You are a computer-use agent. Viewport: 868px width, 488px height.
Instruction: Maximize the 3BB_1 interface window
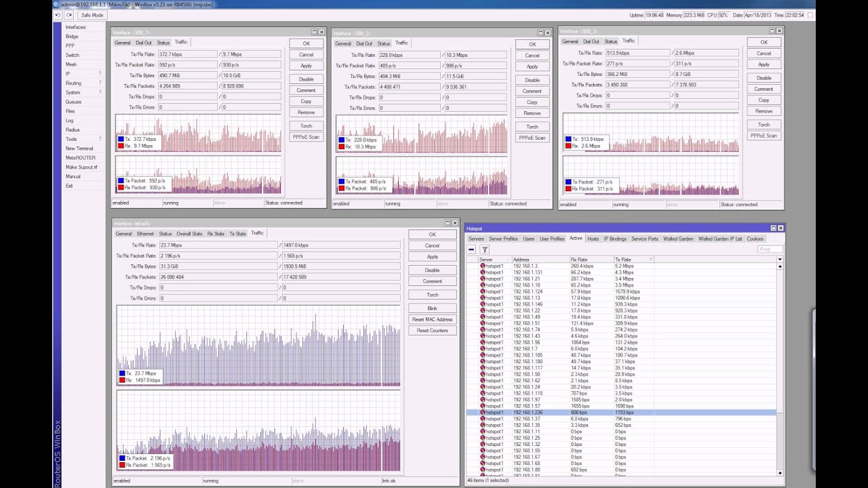click(x=315, y=32)
